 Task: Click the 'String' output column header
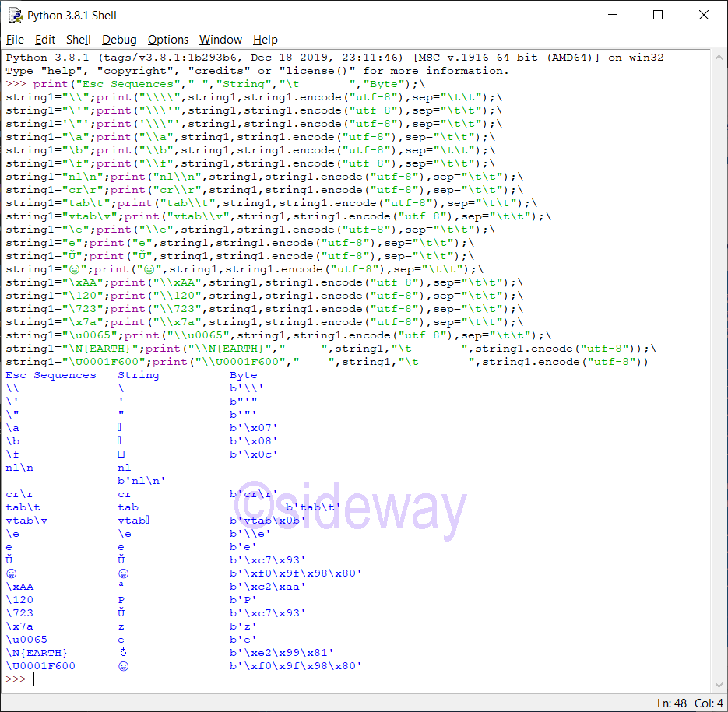pos(139,375)
